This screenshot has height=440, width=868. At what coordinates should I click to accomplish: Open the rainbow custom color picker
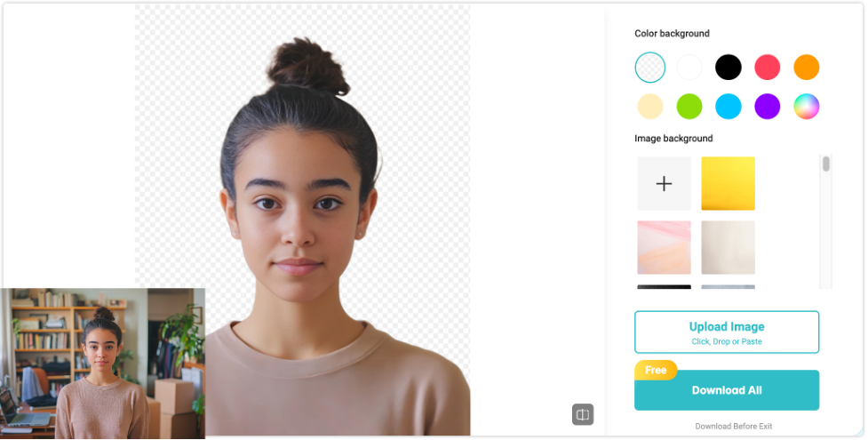pyautogui.click(x=806, y=107)
